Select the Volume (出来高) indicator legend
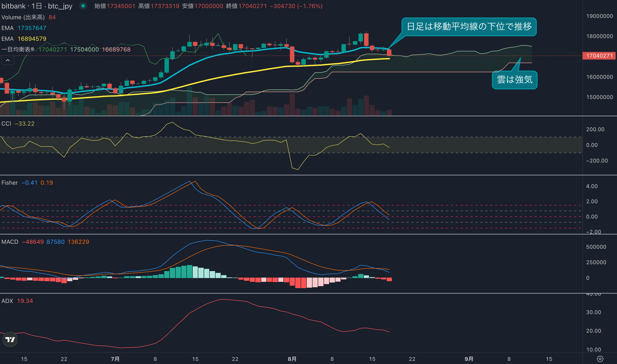617x364 pixels. pyautogui.click(x=23, y=17)
